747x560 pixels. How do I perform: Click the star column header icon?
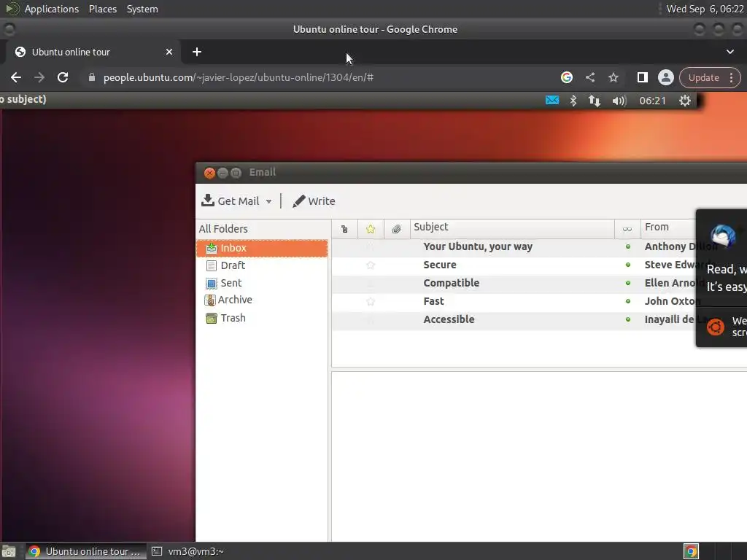tap(370, 229)
